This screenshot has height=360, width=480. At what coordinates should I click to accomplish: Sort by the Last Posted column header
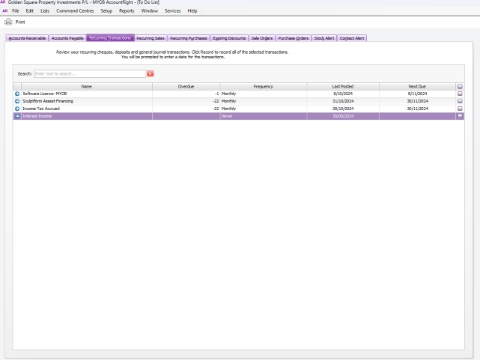(343, 86)
